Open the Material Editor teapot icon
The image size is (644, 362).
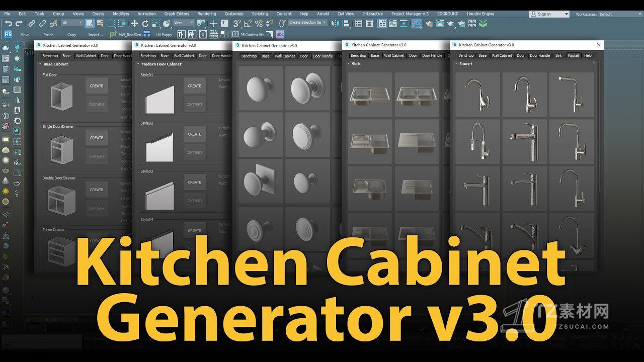click(417, 23)
